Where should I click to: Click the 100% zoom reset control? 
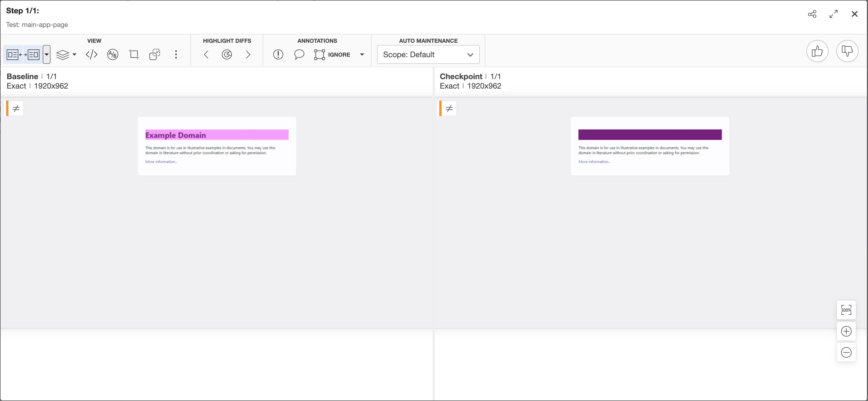(x=846, y=310)
